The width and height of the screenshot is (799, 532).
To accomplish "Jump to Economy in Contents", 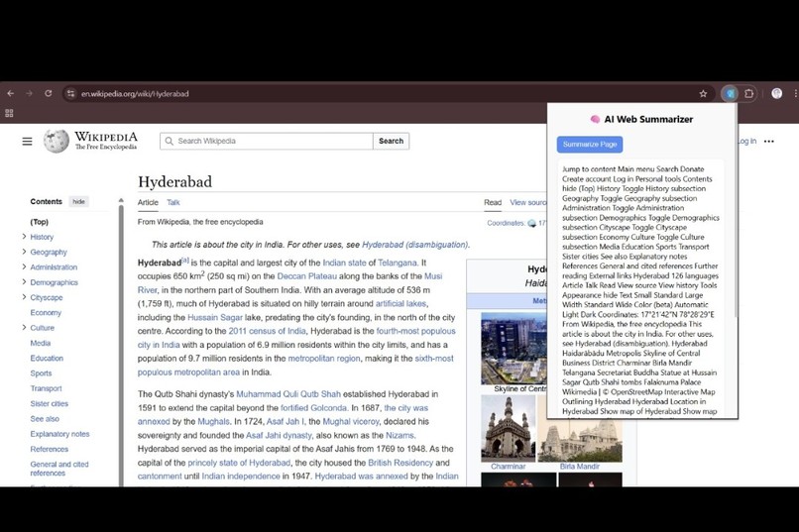I will coord(46,313).
